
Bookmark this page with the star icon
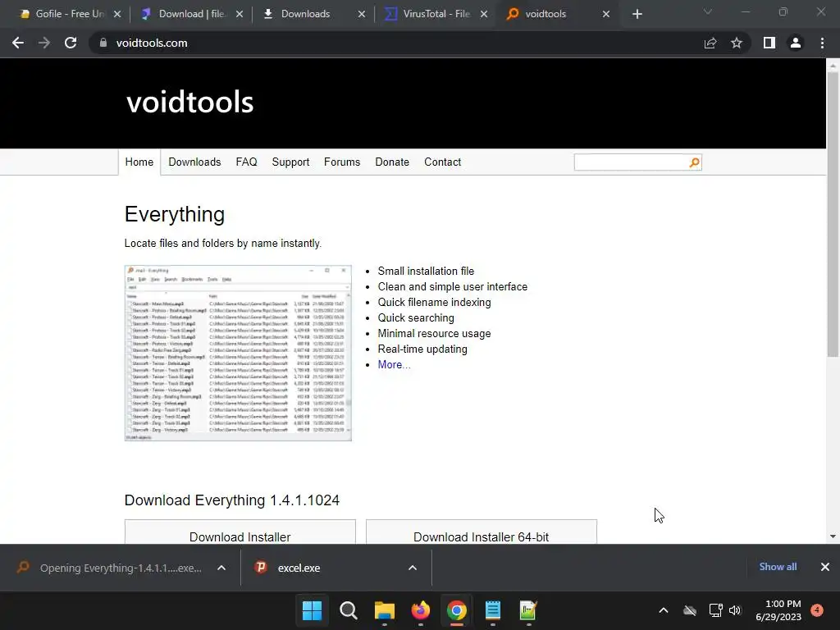point(737,43)
